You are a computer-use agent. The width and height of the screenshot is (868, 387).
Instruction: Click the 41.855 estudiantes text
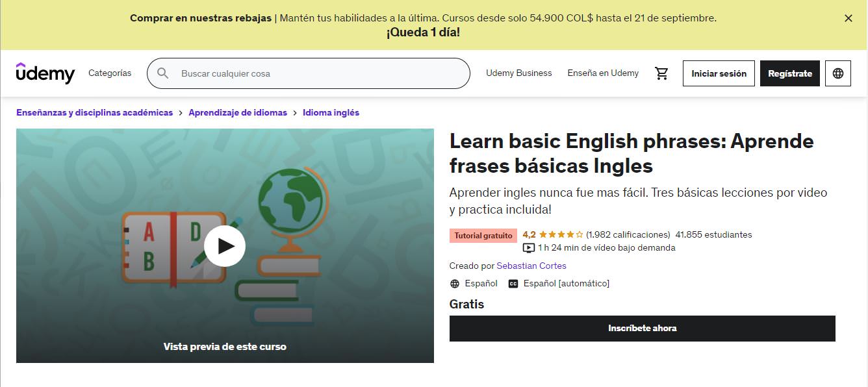click(x=713, y=234)
